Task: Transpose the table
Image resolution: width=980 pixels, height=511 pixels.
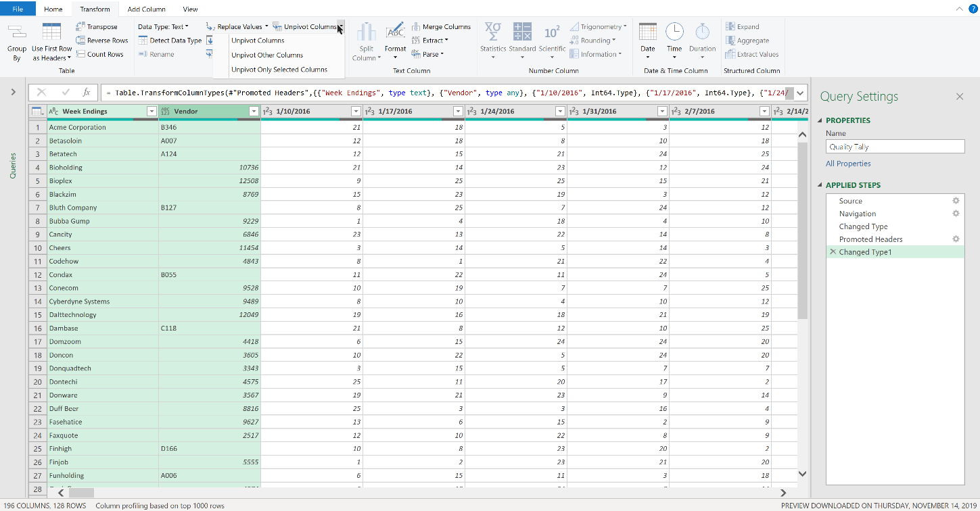Action: [95, 26]
